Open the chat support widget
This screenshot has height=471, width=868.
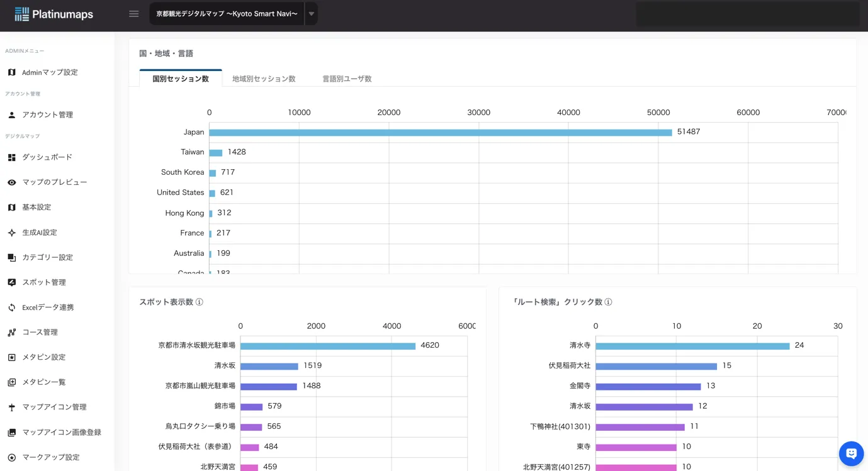click(x=851, y=453)
